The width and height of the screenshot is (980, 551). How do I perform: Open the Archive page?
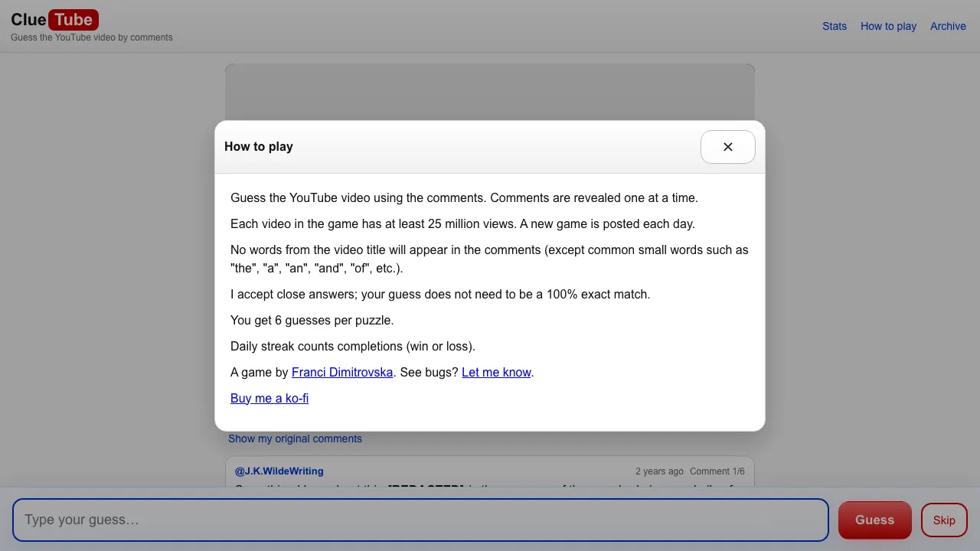948,26
